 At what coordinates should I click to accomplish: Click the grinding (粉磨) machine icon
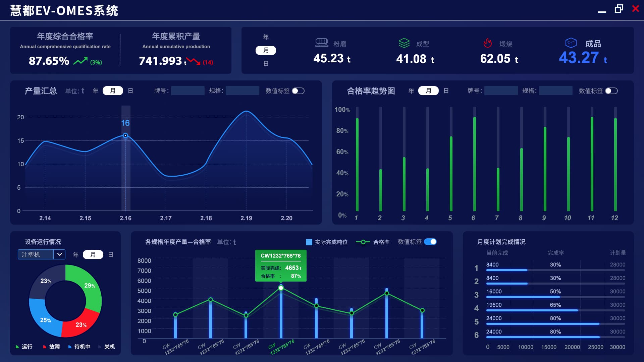point(321,43)
